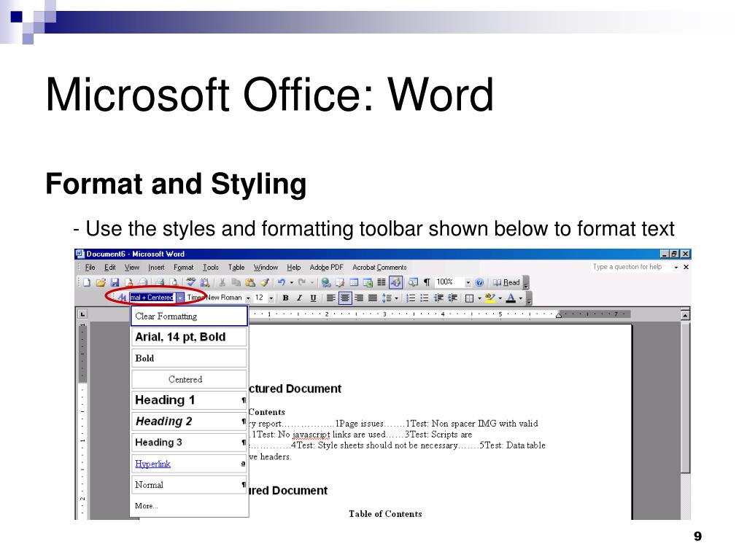Click More... in the style list
Viewport: 747px width, 560px height.
click(146, 506)
